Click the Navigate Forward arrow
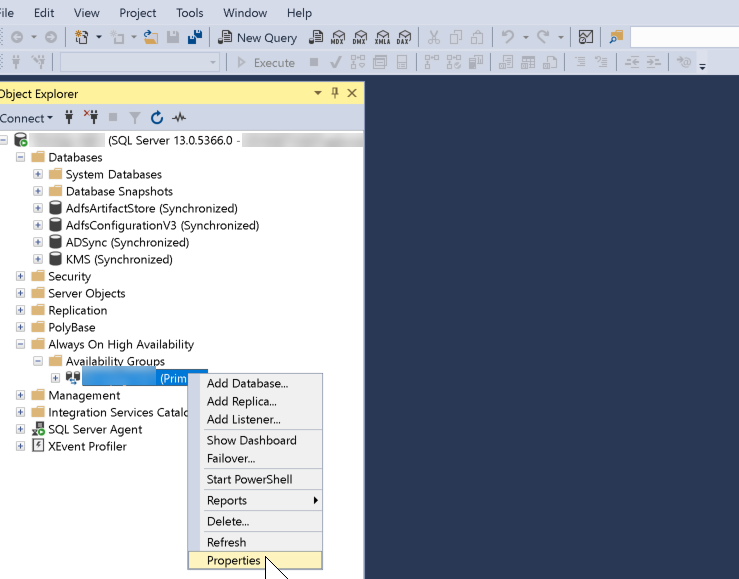The image size is (739, 579). point(51,37)
